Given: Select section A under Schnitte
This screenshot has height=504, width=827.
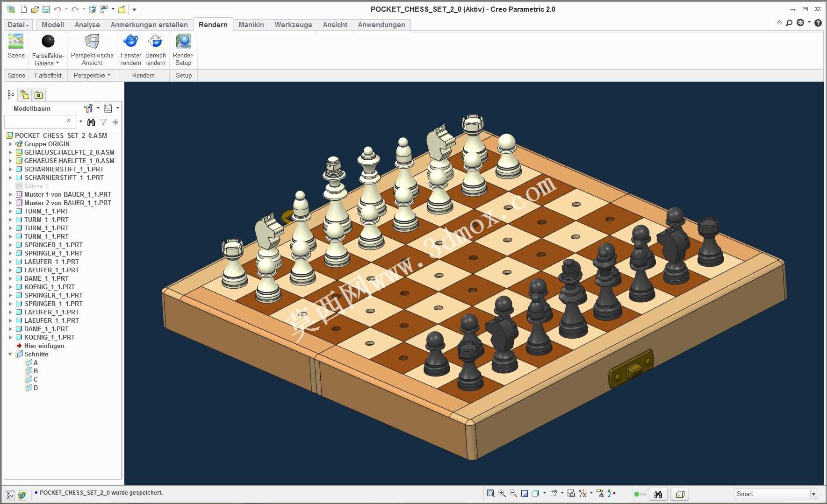Looking at the screenshot, I should coord(31,363).
